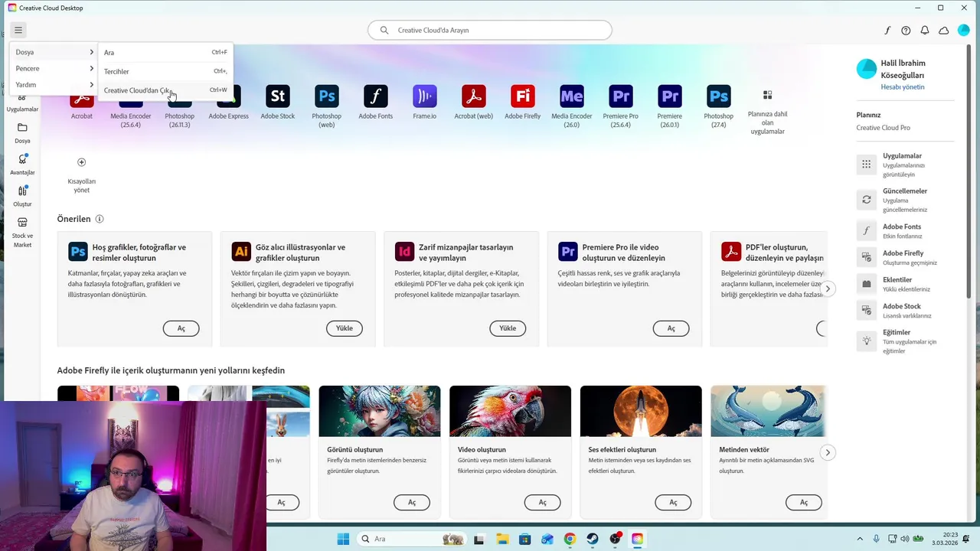This screenshot has width=980, height=551.
Task: Open the Hesabı yönetin link
Action: pos(902,86)
